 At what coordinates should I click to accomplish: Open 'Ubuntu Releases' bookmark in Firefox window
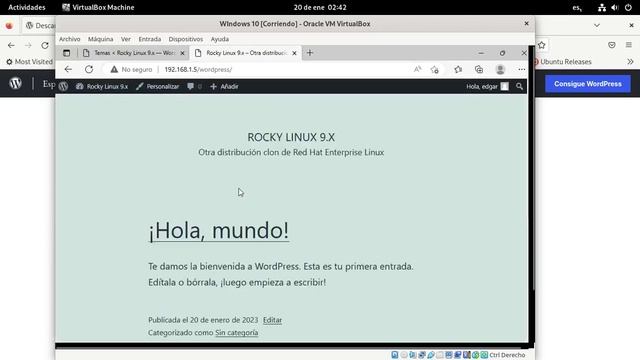pyautogui.click(x=562, y=62)
